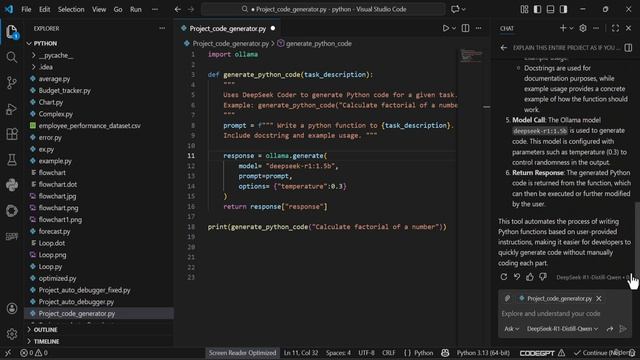Viewport: 640px width, 360px height.
Task: Start a new chat with plus icon
Action: (563, 28)
